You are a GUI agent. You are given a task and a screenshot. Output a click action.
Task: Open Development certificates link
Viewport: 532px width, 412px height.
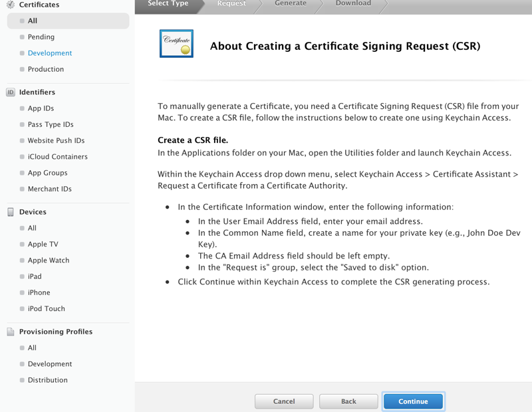coord(50,53)
